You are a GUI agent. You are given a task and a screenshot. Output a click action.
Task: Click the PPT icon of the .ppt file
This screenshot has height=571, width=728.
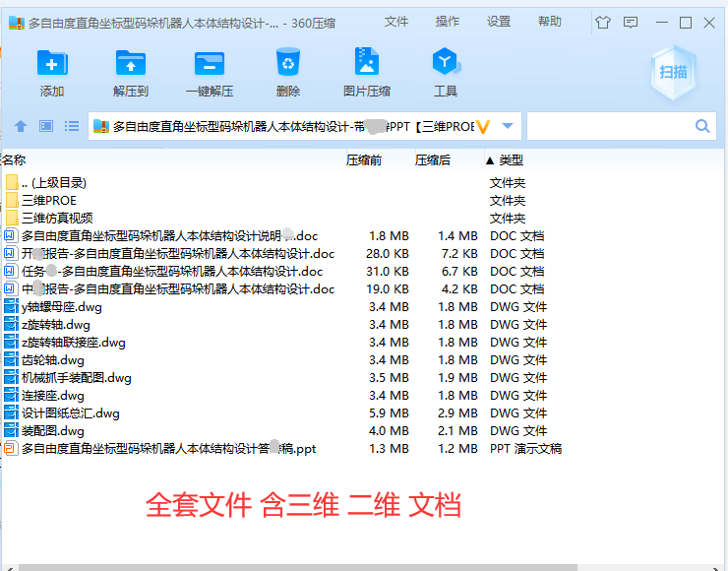pos(10,448)
